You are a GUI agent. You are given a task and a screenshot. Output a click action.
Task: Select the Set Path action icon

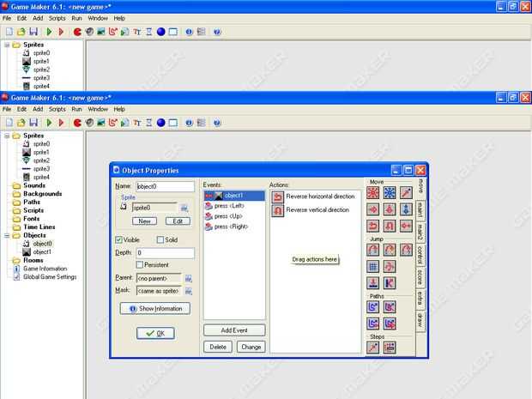[373, 307]
